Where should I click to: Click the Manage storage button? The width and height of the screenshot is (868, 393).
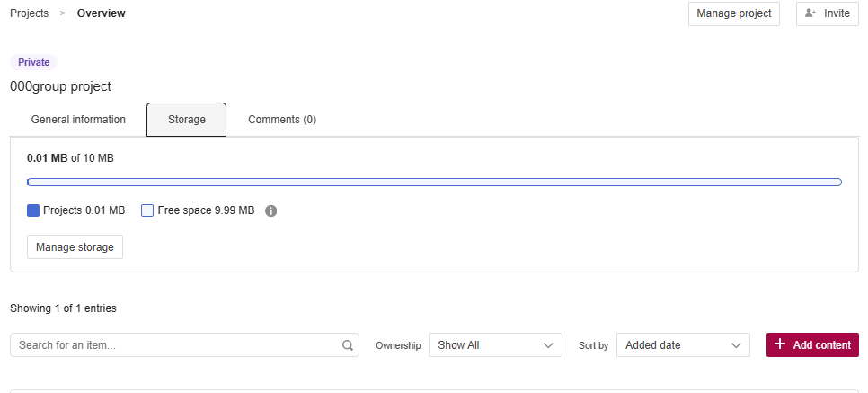(x=75, y=246)
